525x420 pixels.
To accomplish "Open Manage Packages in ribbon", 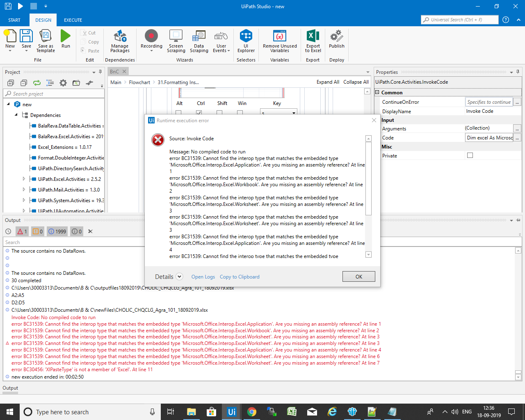I will [x=120, y=36].
